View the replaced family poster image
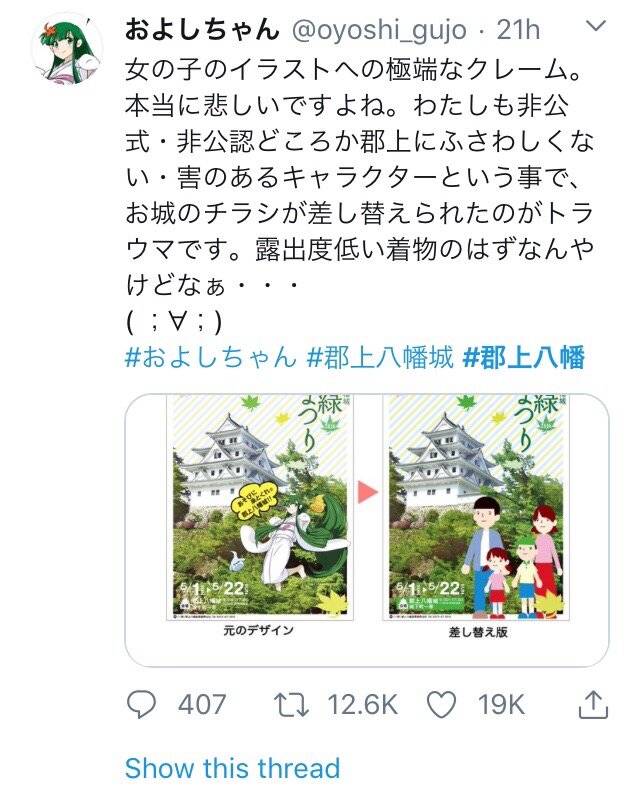The height and width of the screenshot is (792, 640). point(476,508)
